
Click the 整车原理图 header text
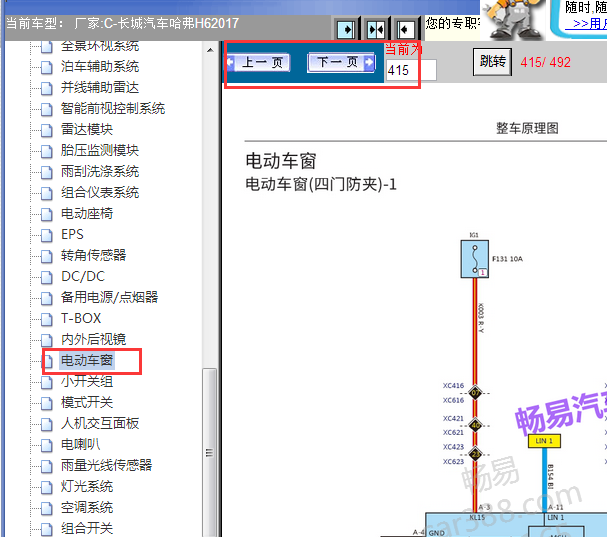click(527, 128)
